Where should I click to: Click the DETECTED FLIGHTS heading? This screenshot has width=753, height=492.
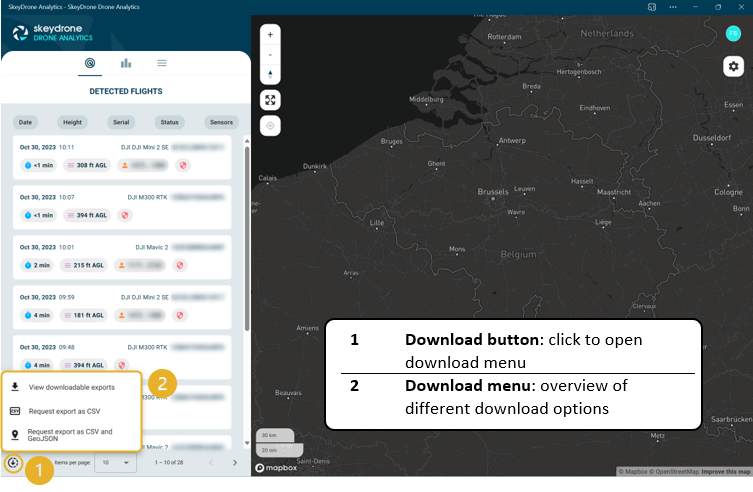coord(126,91)
